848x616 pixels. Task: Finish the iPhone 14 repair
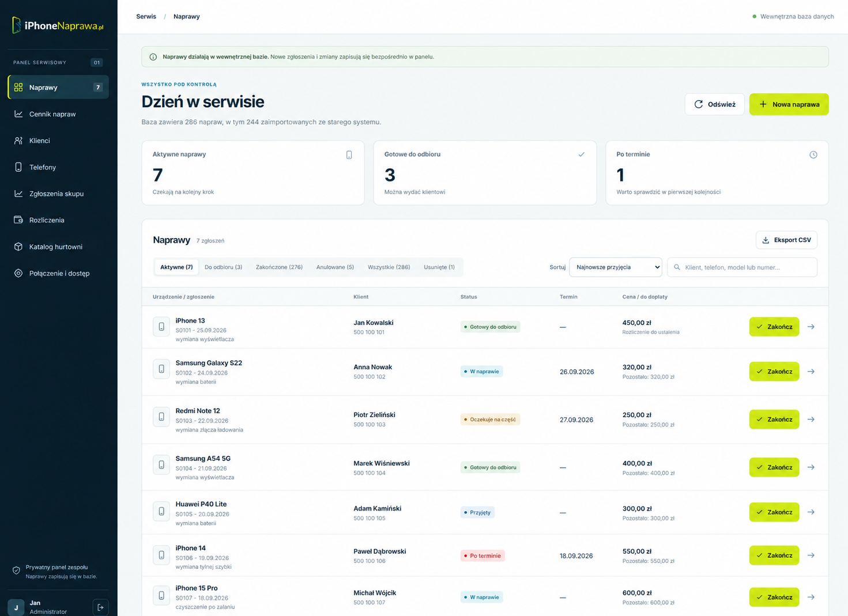(x=774, y=555)
